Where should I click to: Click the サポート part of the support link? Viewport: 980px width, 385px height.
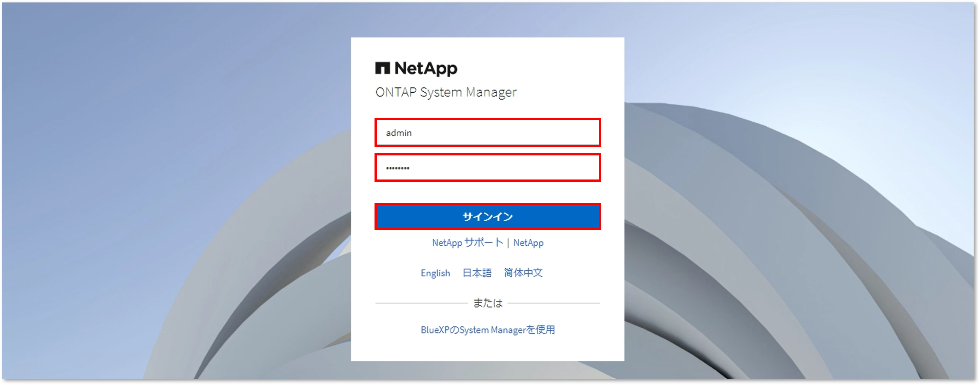click(x=484, y=243)
